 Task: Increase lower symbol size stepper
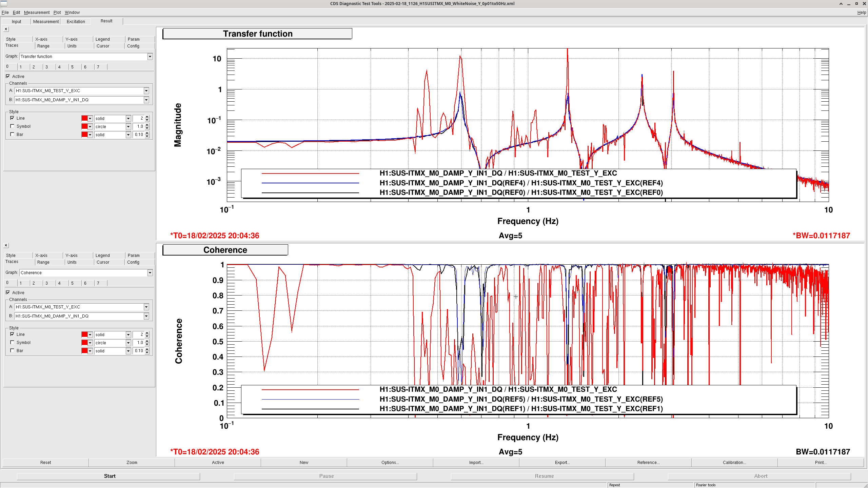[x=147, y=341]
